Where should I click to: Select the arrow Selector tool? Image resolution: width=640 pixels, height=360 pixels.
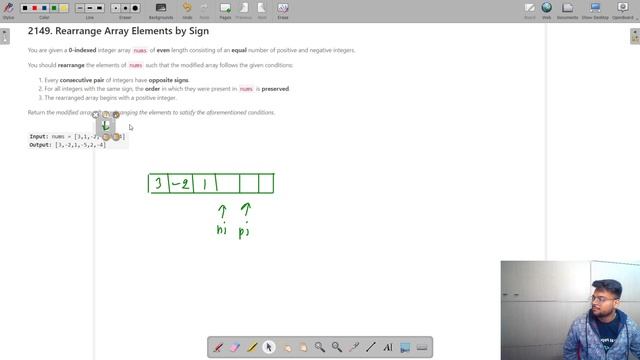[269, 347]
